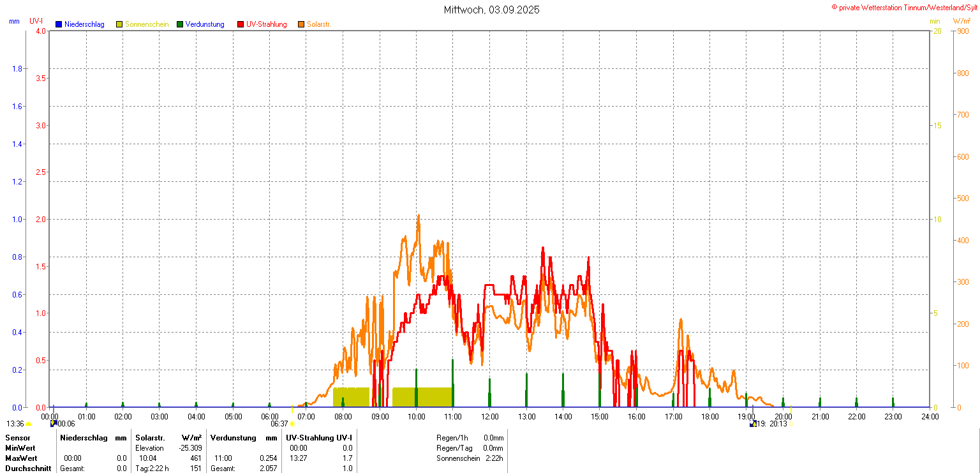The image size is (980, 473).
Task: Click the UV-Strahlung legend text
Action: coord(267,24)
